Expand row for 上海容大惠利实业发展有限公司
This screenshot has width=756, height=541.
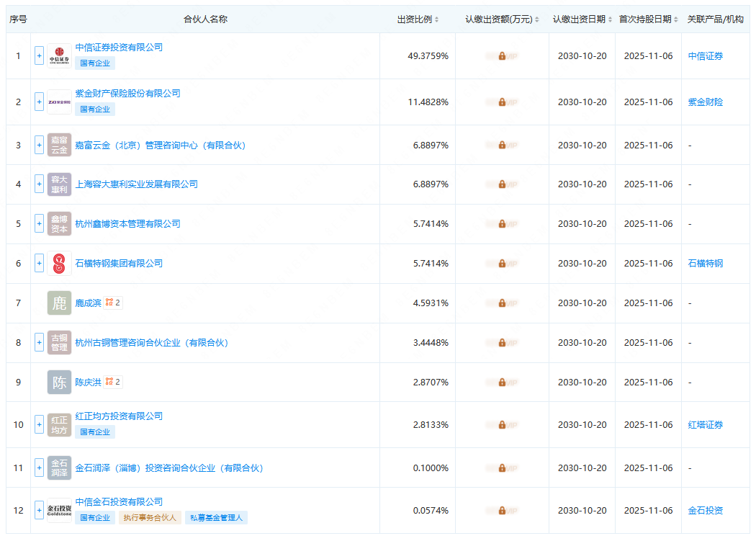pyautogui.click(x=39, y=184)
